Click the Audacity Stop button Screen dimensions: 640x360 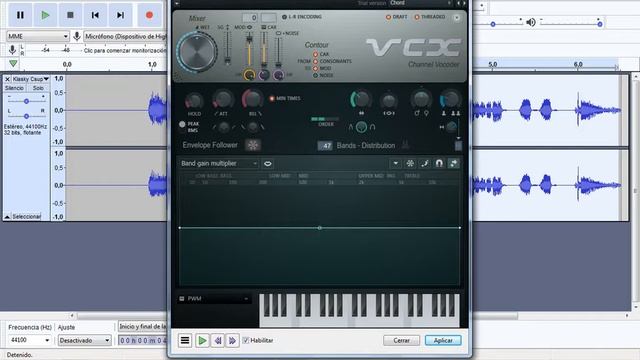pyautogui.click(x=70, y=15)
